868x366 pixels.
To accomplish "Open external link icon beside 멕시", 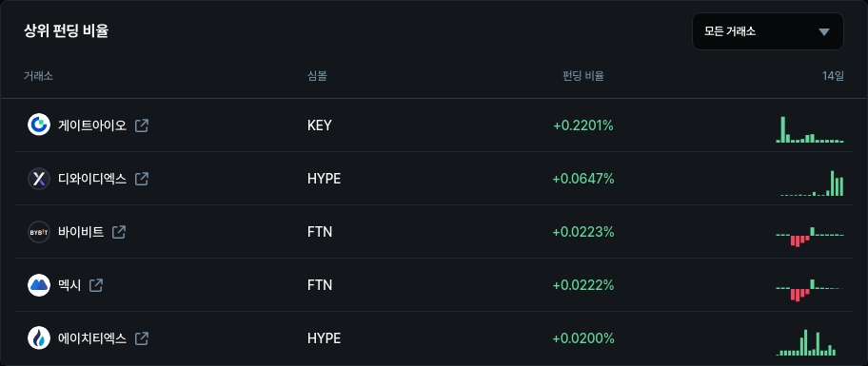I will click(x=96, y=285).
